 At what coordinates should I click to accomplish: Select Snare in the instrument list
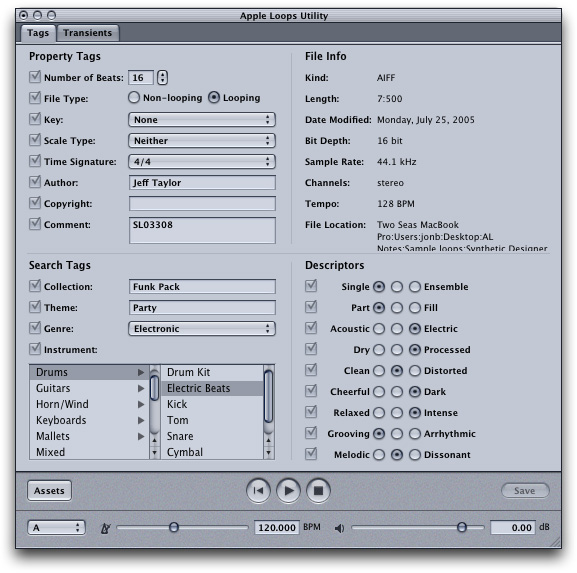click(x=212, y=436)
